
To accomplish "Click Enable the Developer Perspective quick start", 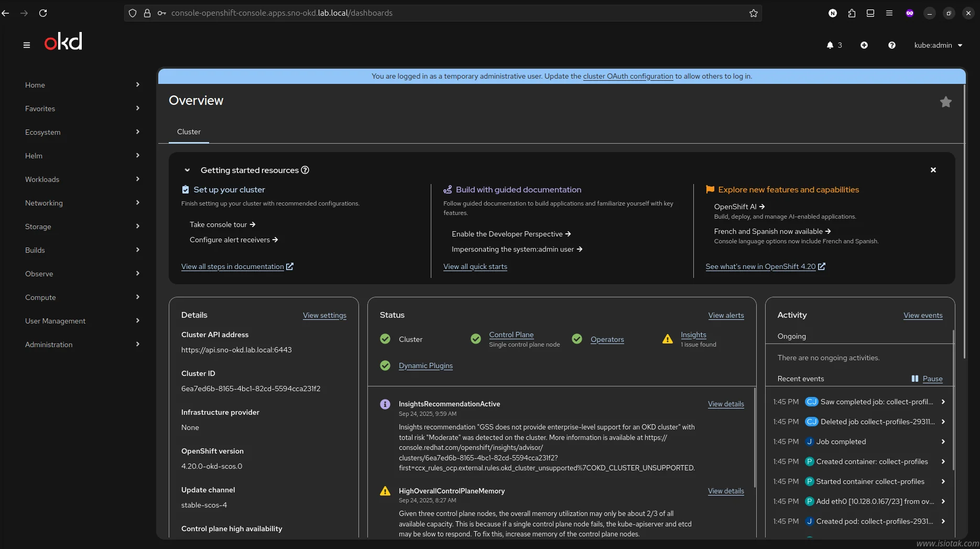I will [x=511, y=234].
